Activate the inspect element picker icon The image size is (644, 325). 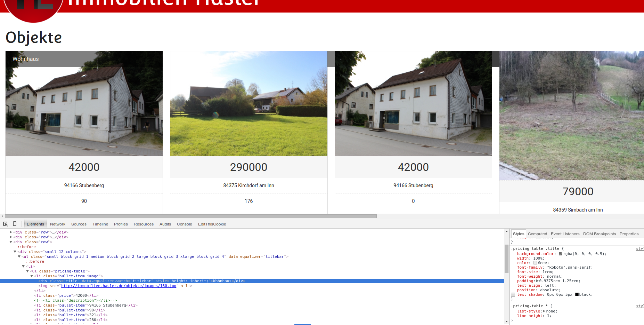click(6, 224)
